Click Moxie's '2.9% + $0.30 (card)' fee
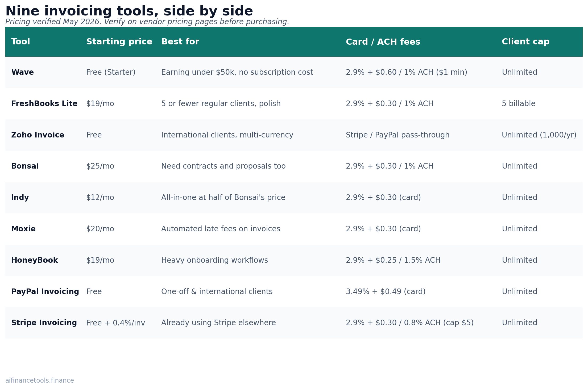Image resolution: width=588 pixels, height=389 pixels. (383, 229)
